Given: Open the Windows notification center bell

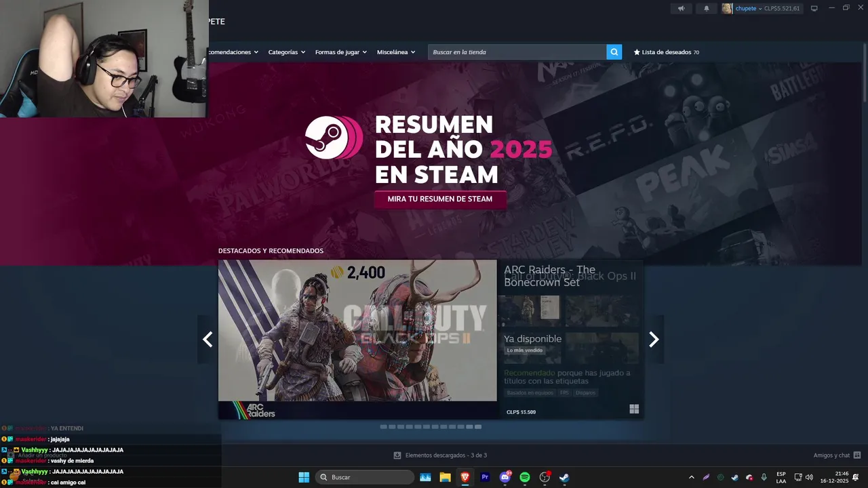Looking at the screenshot, I should coord(856,477).
